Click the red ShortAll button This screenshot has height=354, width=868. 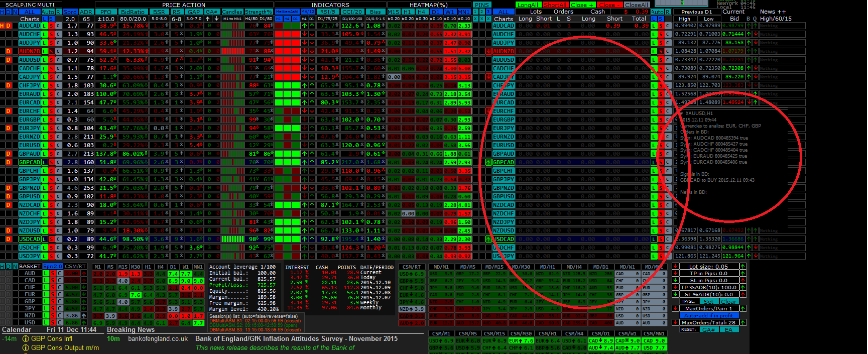coord(556,5)
